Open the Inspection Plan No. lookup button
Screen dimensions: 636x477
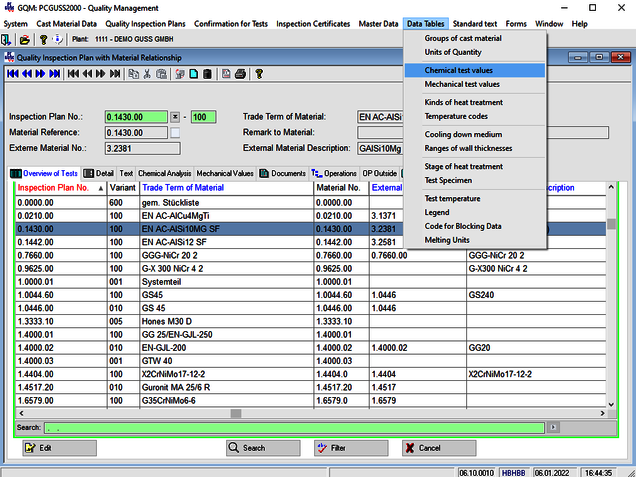[175, 117]
